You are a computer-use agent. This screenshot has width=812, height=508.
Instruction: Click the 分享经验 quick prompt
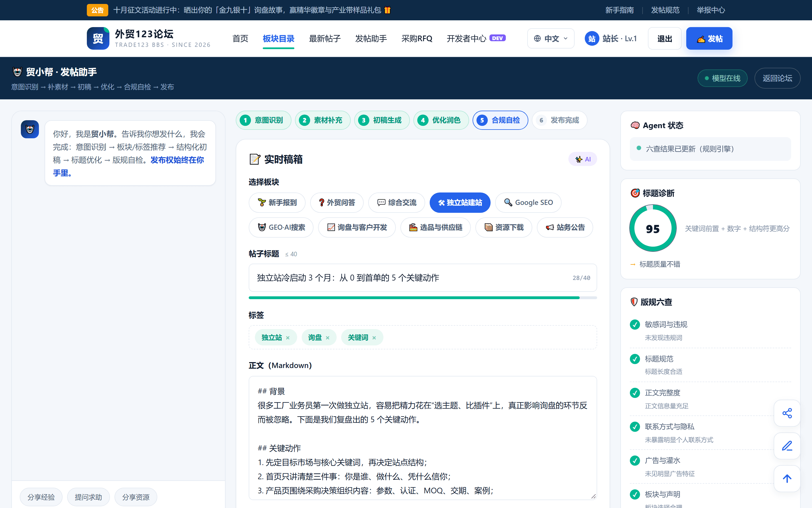[x=41, y=497]
